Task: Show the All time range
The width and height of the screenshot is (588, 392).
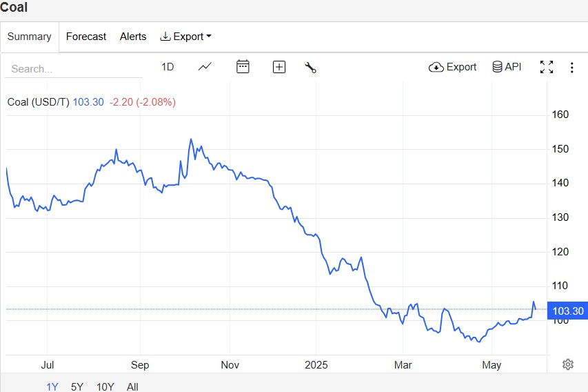Action: click(132, 386)
